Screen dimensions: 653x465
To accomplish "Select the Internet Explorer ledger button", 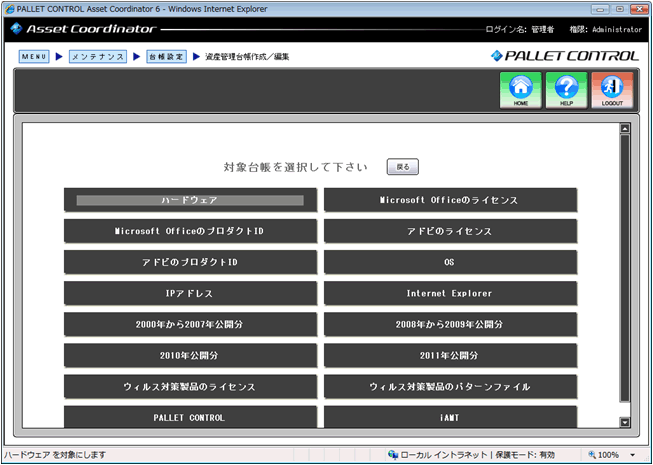I will (x=451, y=293).
